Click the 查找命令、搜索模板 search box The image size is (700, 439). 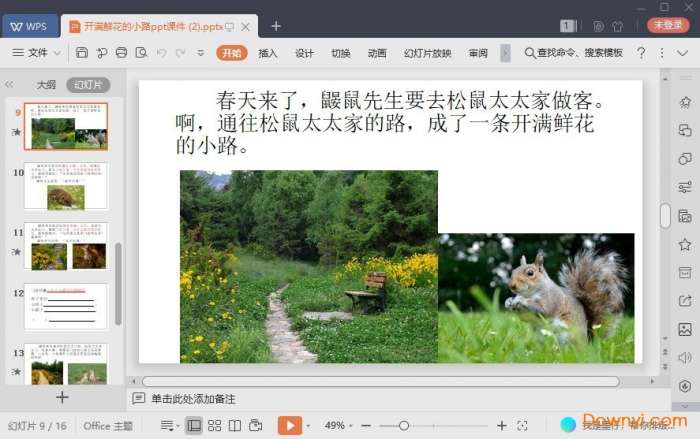[x=574, y=53]
